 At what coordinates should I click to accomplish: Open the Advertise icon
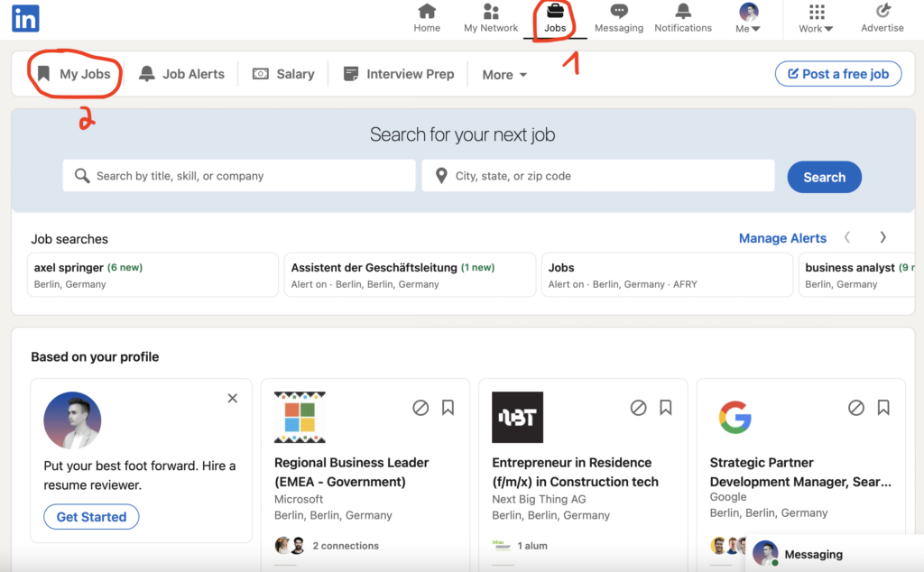882,13
